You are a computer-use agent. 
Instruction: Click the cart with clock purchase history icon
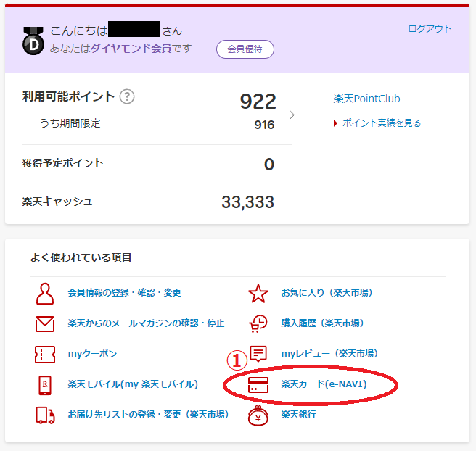pos(258,323)
